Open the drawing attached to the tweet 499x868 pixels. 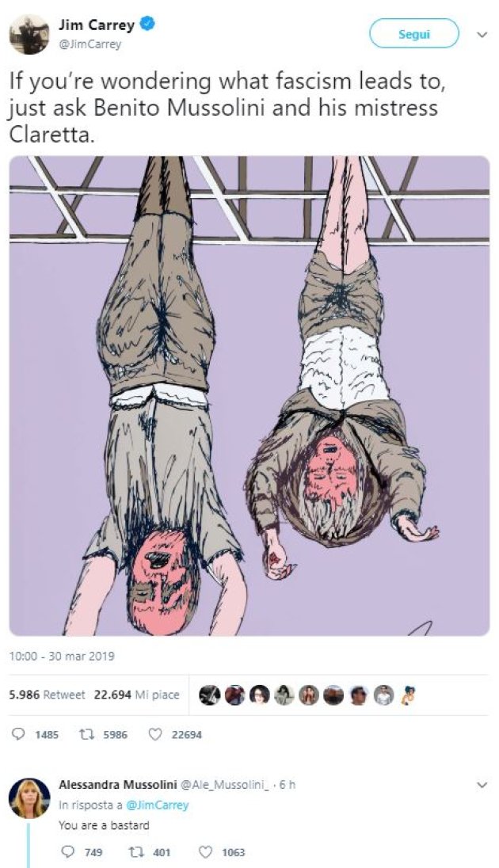249,396
